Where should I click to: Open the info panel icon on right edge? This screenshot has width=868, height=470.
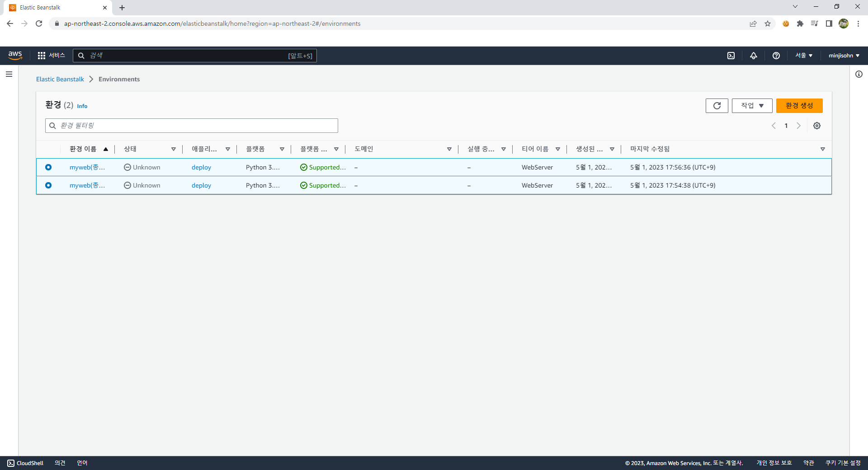pyautogui.click(x=859, y=74)
